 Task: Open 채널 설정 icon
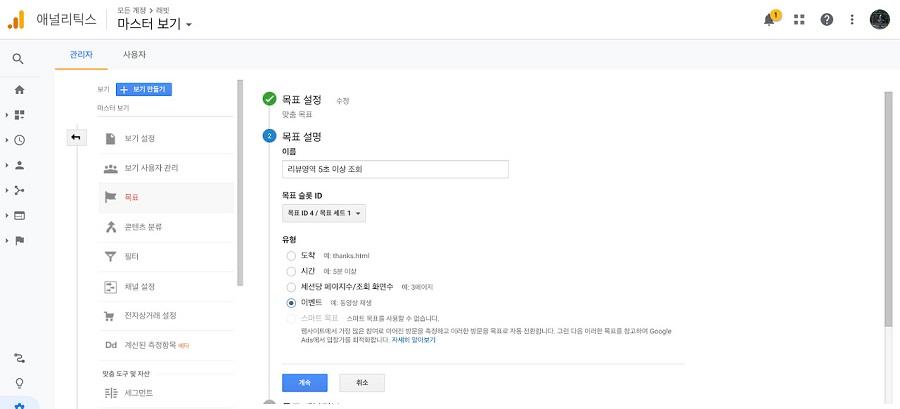(x=110, y=286)
